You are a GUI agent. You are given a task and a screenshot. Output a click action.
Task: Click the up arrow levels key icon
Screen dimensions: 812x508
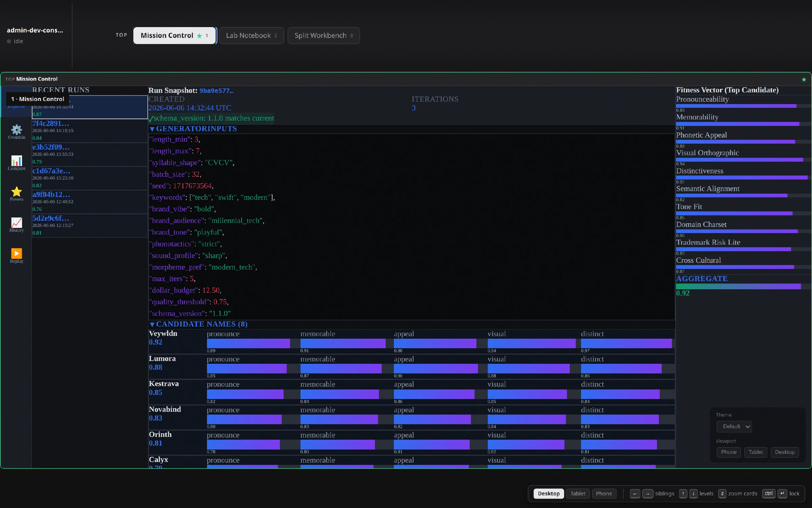click(683, 494)
